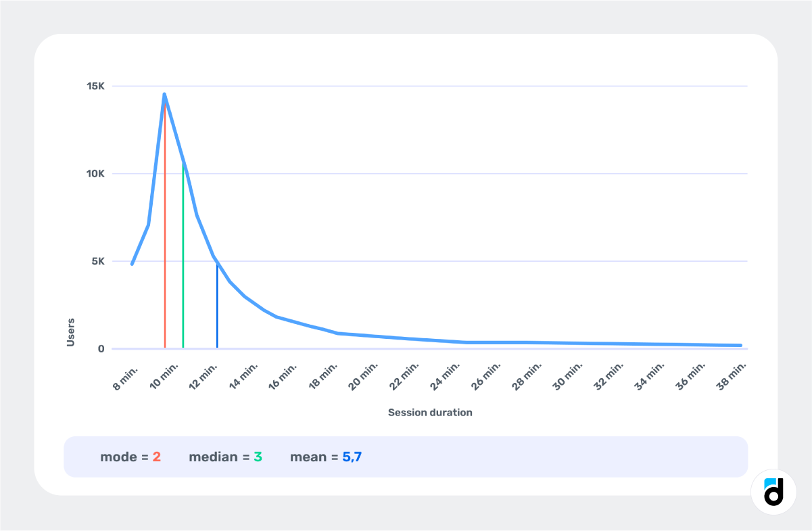Select the blue mean value 5,7
The width and height of the screenshot is (812, 531).
(x=352, y=457)
